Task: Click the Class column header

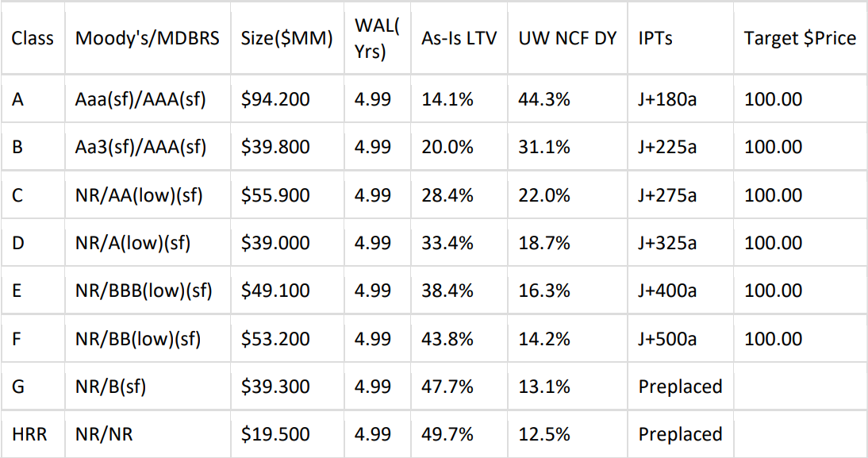Action: click(33, 38)
